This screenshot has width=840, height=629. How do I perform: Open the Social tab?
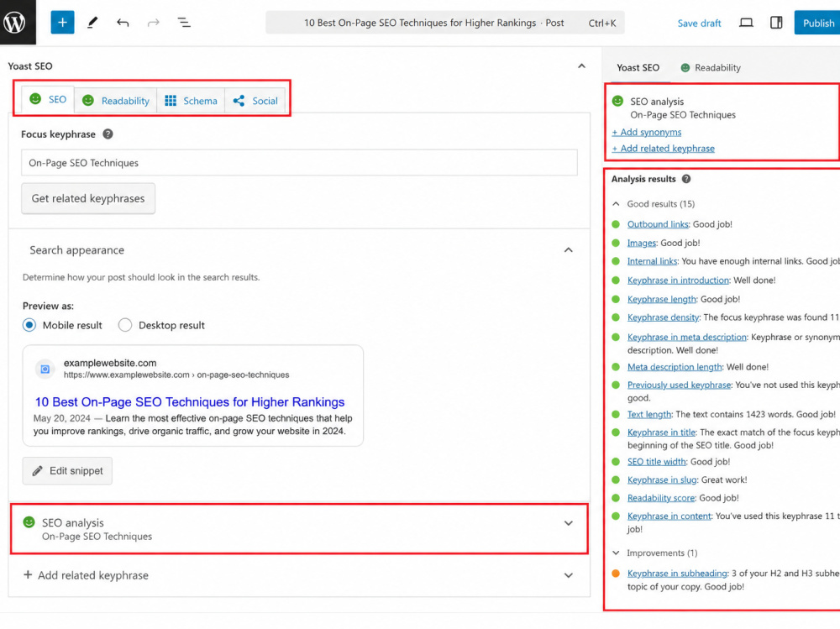[255, 101]
